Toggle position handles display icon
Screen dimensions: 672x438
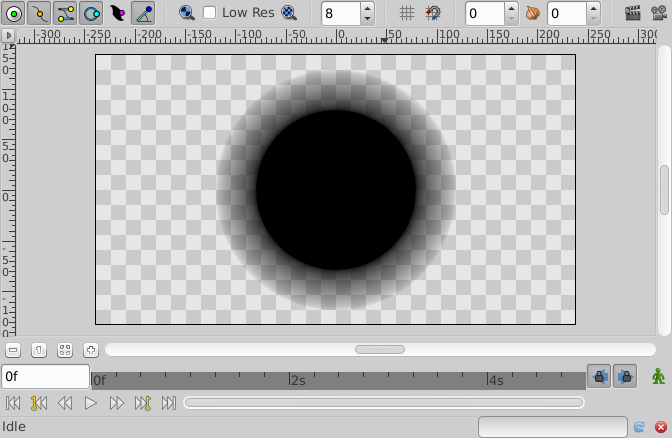pos(14,13)
